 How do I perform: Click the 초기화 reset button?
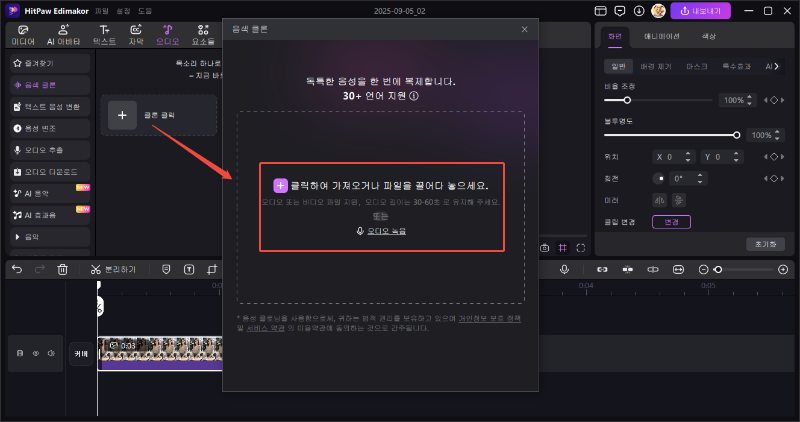coord(765,244)
